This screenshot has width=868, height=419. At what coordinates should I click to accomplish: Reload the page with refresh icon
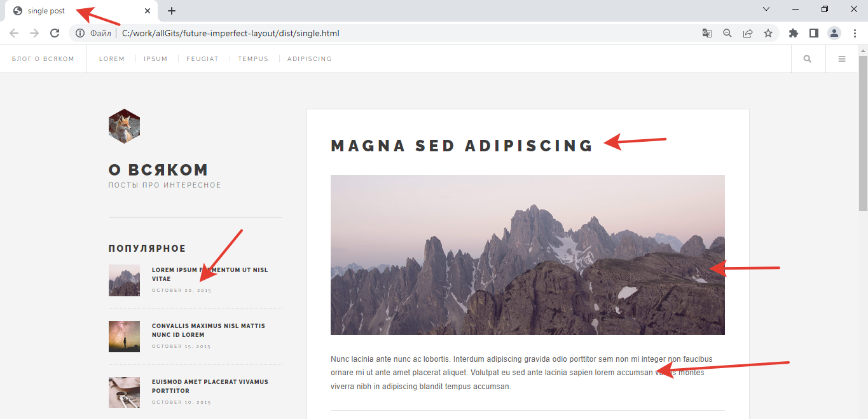tap(55, 33)
